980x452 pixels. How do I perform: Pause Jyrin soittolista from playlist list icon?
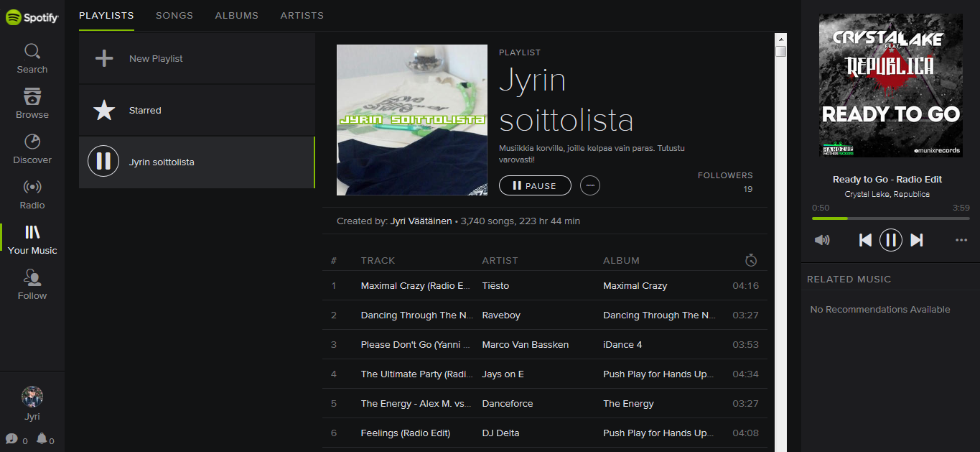tap(103, 161)
